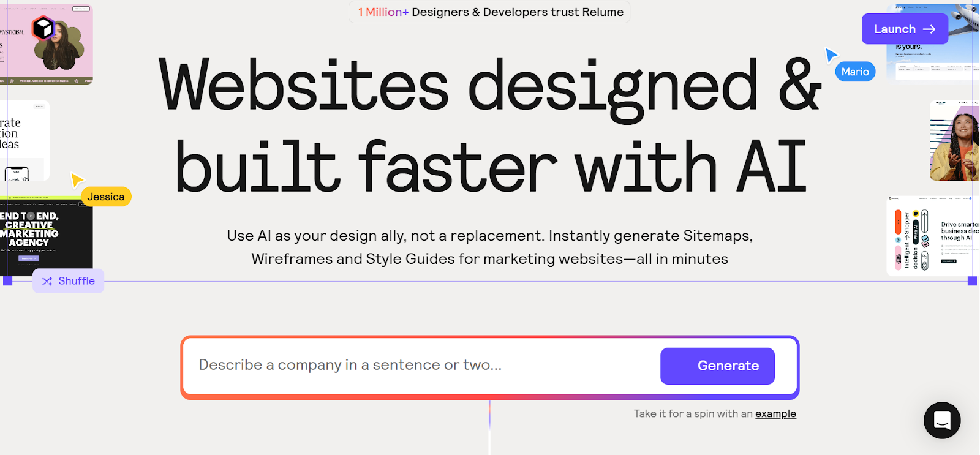The width and height of the screenshot is (980, 455).
Task: Open the example link
Action: tap(775, 414)
